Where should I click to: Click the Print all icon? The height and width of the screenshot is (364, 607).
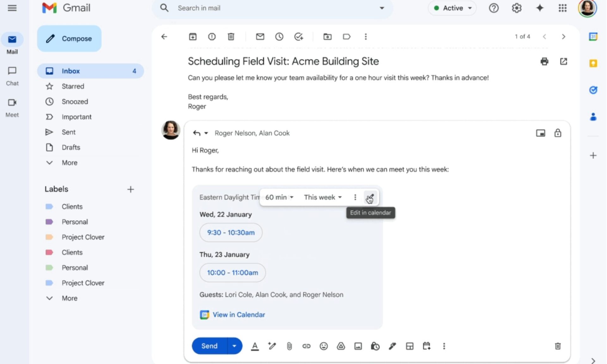pos(544,61)
